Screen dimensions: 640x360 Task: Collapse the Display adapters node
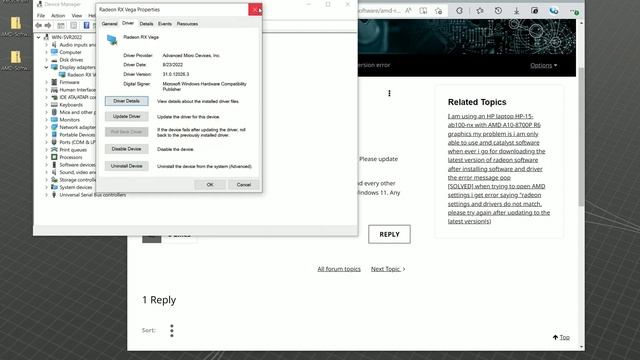coord(47,67)
